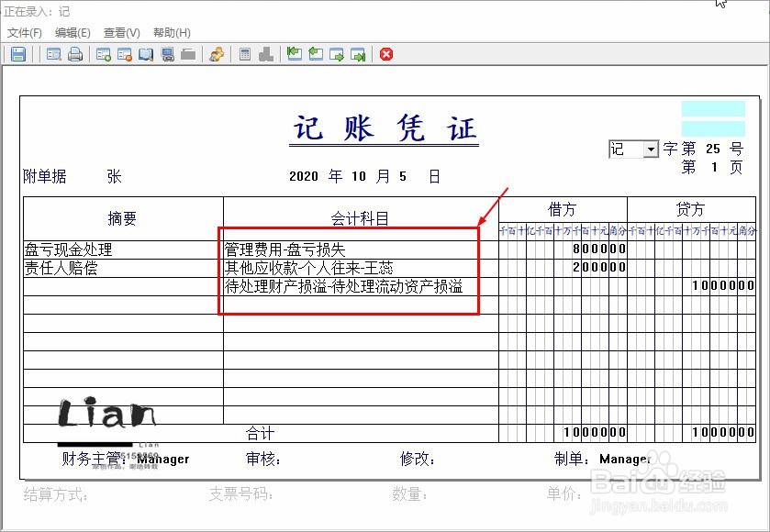Click the delete voucher row icon
This screenshot has width=770, height=532.
125,54
